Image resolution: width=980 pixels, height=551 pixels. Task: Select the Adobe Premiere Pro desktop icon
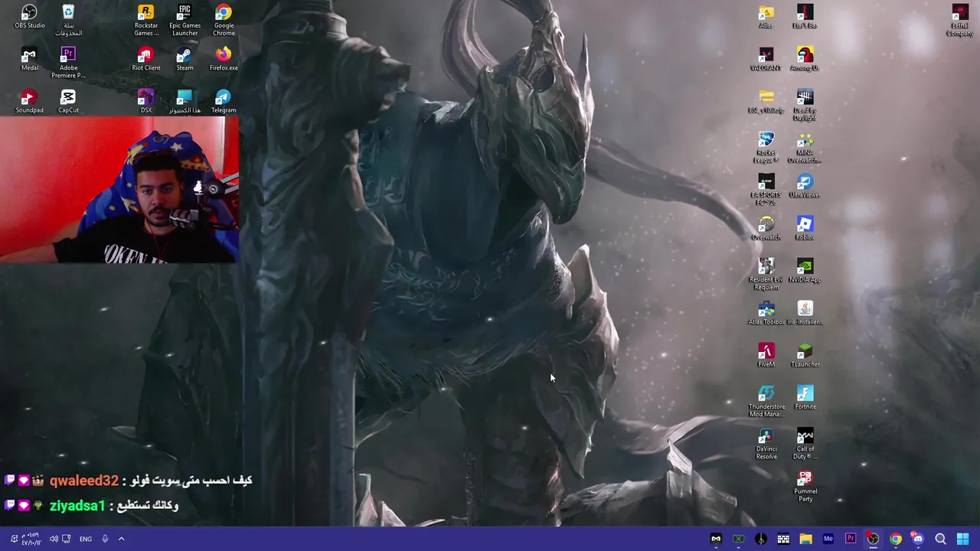click(68, 62)
